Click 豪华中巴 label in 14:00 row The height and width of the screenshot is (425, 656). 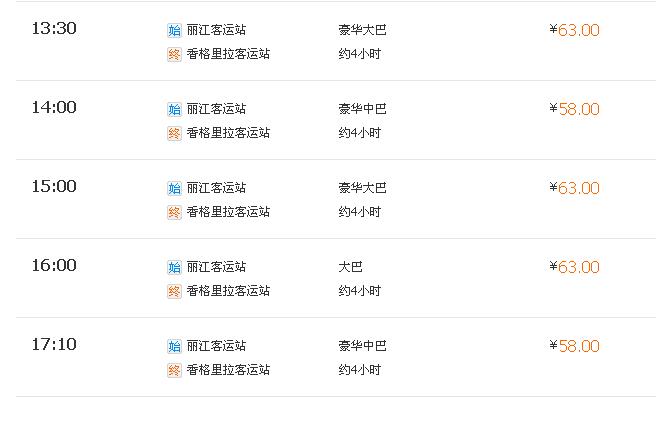(x=362, y=109)
